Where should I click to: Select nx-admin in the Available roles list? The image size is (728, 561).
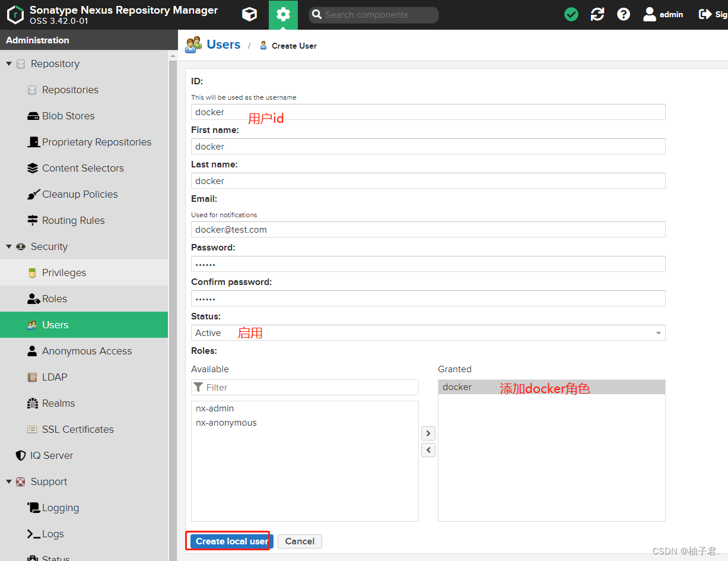click(215, 408)
